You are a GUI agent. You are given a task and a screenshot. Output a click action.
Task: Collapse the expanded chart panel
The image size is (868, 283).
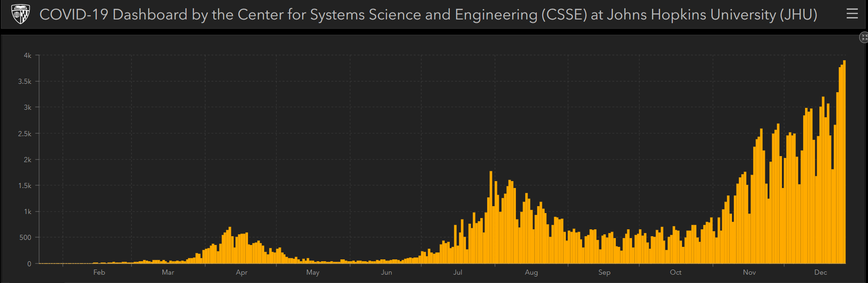point(863,38)
